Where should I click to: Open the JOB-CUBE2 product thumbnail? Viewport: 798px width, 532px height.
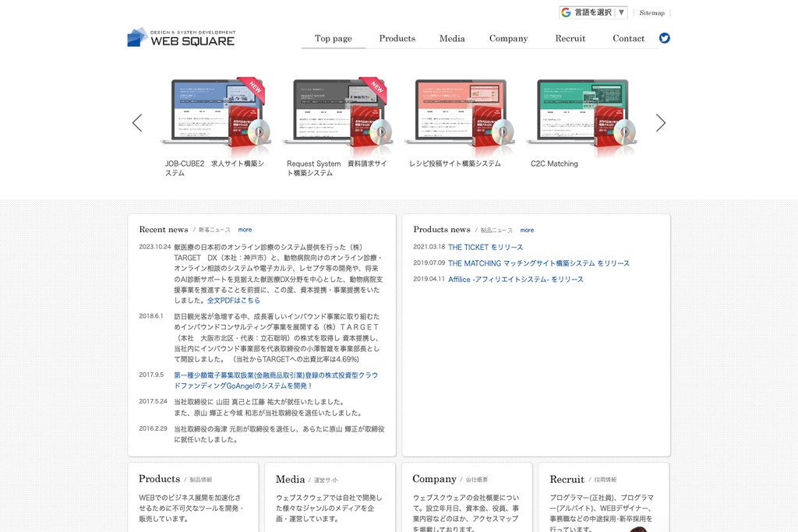click(x=216, y=116)
